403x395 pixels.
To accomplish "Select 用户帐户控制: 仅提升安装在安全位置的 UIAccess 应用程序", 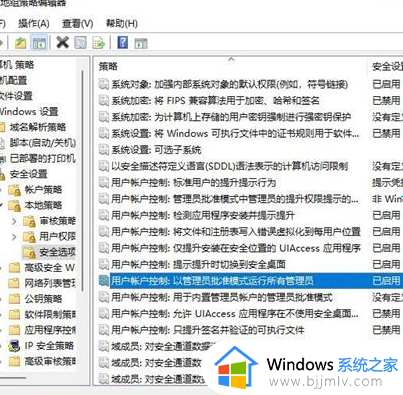I will click(x=236, y=248).
